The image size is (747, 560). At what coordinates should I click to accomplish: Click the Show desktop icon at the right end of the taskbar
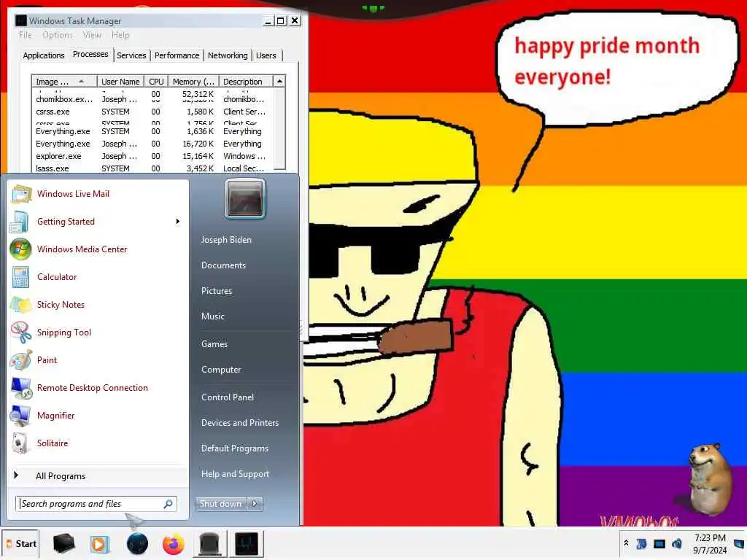pyautogui.click(x=740, y=543)
